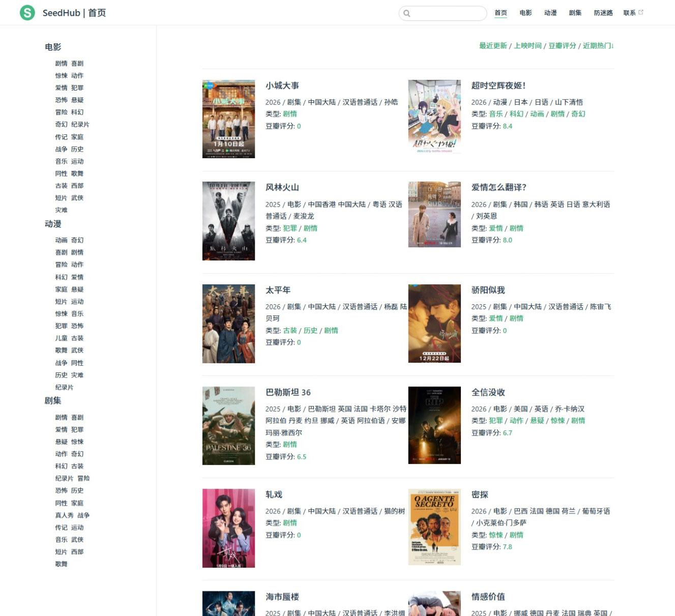Select 儿童 in the 动漫 sidebar section
This screenshot has height=616, width=675.
tap(62, 338)
